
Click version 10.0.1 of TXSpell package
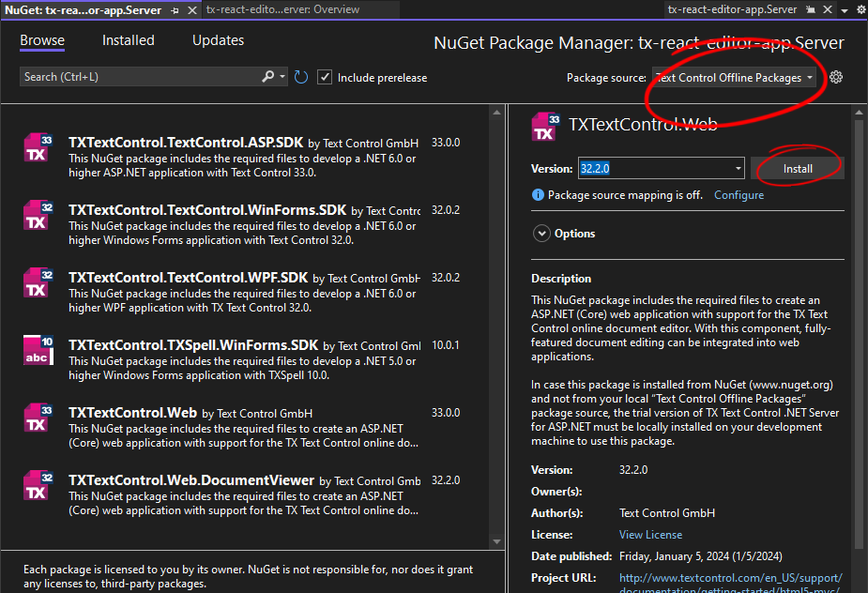pos(446,345)
